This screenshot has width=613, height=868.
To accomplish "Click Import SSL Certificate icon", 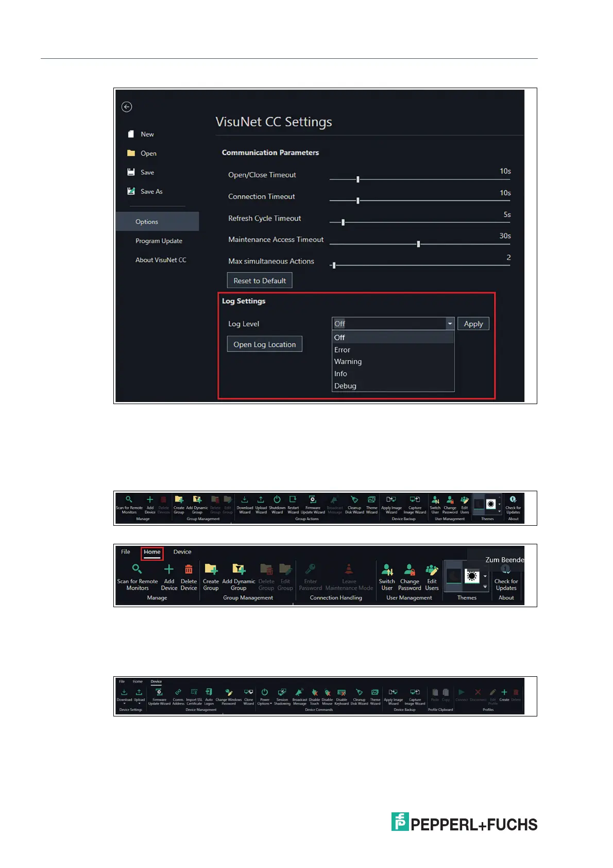I will (x=194, y=692).
